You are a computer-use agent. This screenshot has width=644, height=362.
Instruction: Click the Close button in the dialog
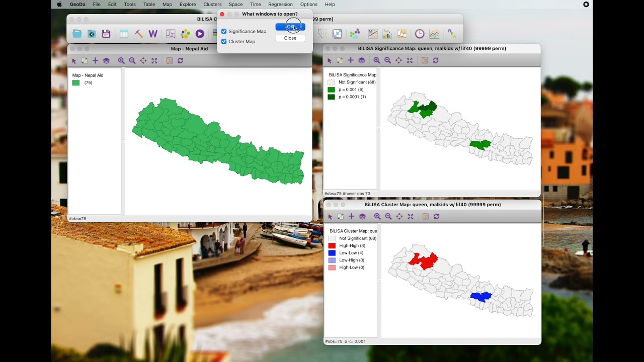point(290,38)
